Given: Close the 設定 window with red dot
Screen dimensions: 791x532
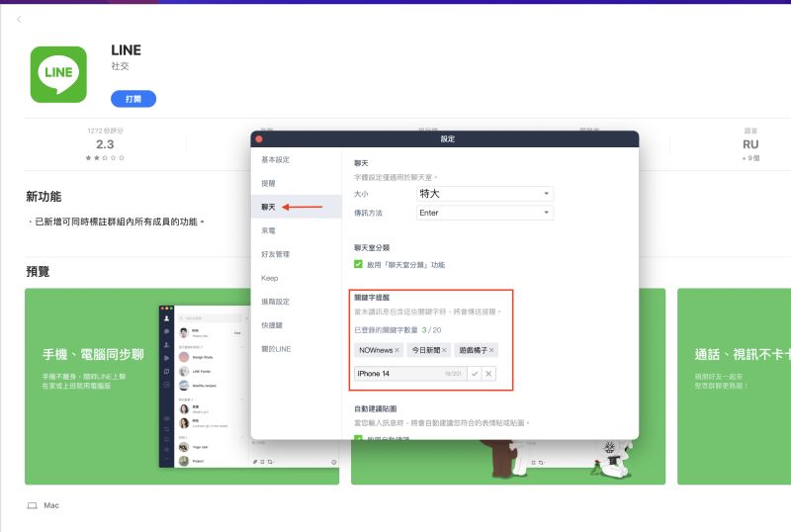Looking at the screenshot, I should pos(259,138).
